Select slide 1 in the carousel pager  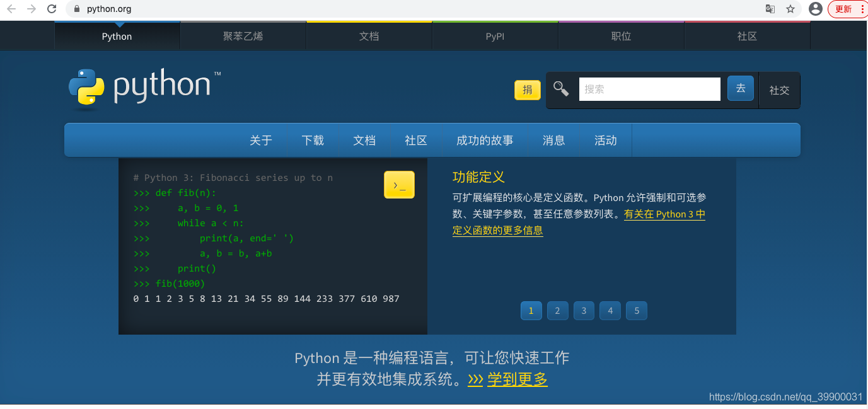click(x=531, y=310)
